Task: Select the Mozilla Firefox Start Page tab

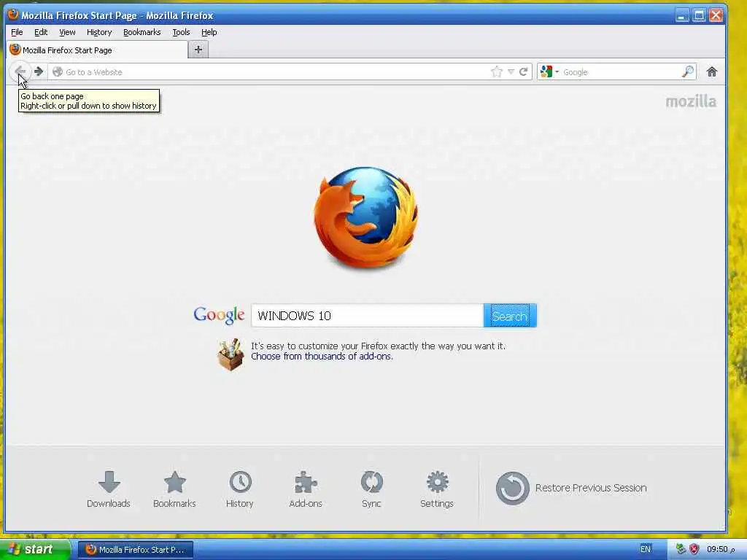Action: [97, 50]
